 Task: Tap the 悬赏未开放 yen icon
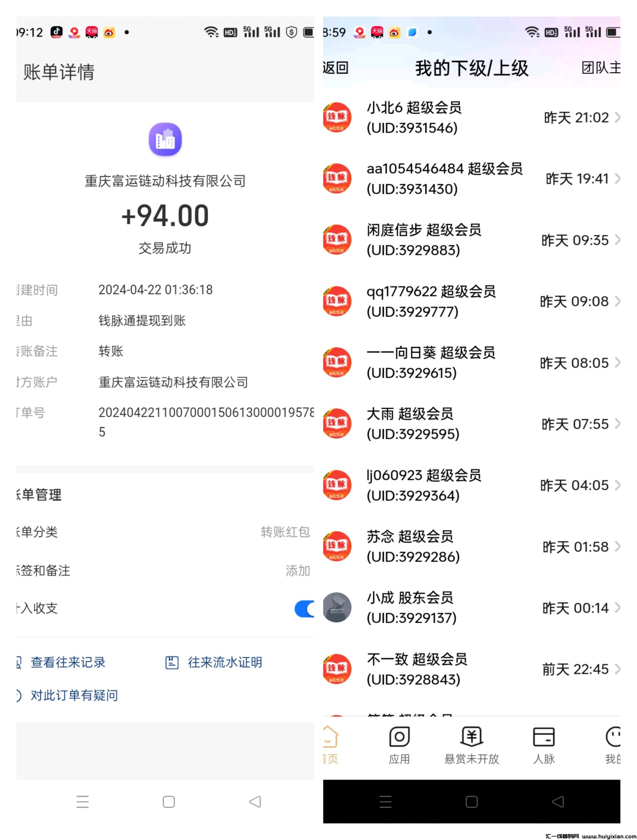471,737
